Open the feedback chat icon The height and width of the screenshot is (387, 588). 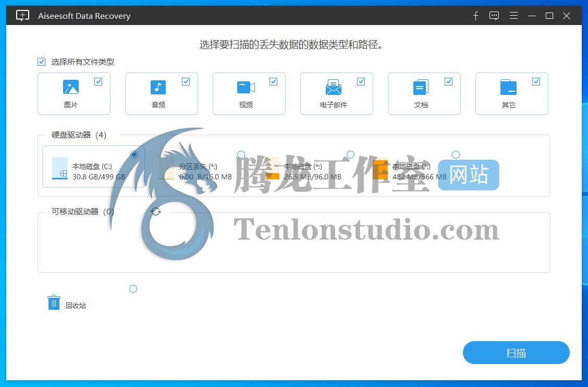494,16
